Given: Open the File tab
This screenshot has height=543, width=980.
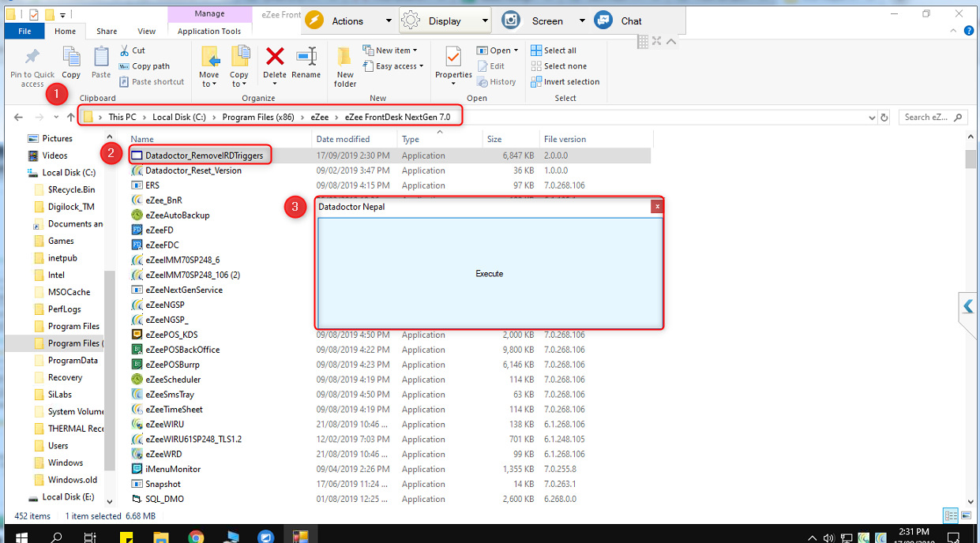Looking at the screenshot, I should point(24,31).
